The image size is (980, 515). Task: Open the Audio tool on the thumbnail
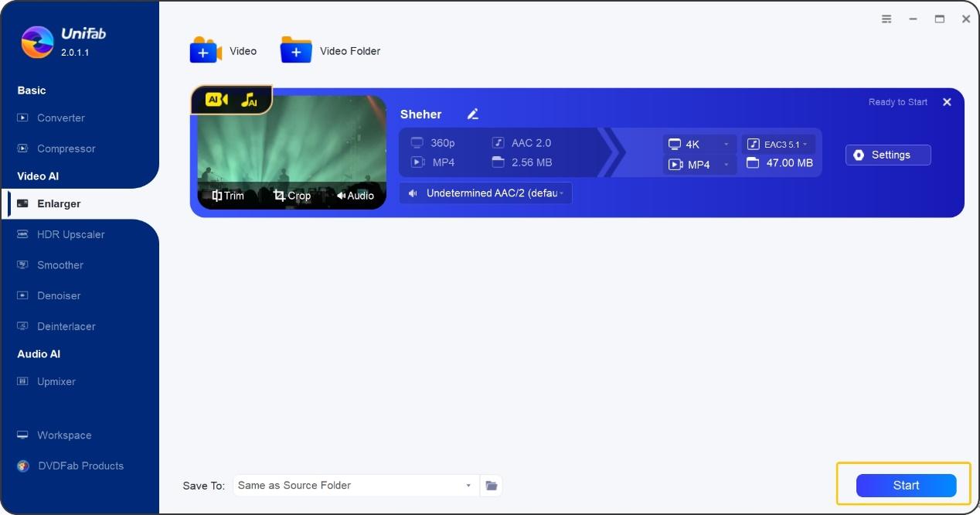356,196
